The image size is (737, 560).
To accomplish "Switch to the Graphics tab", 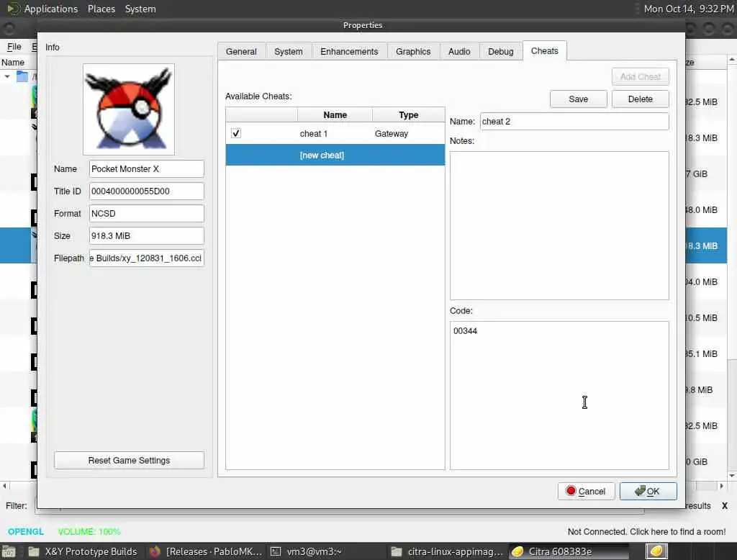I will tap(412, 51).
